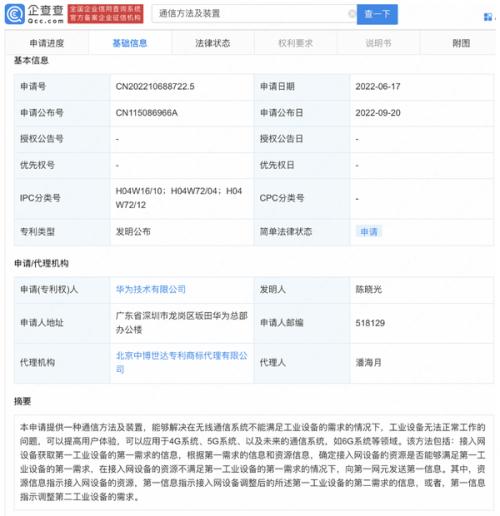This screenshot has width=500, height=516.
Task: Click the 申请号 field label
Action: (33, 87)
